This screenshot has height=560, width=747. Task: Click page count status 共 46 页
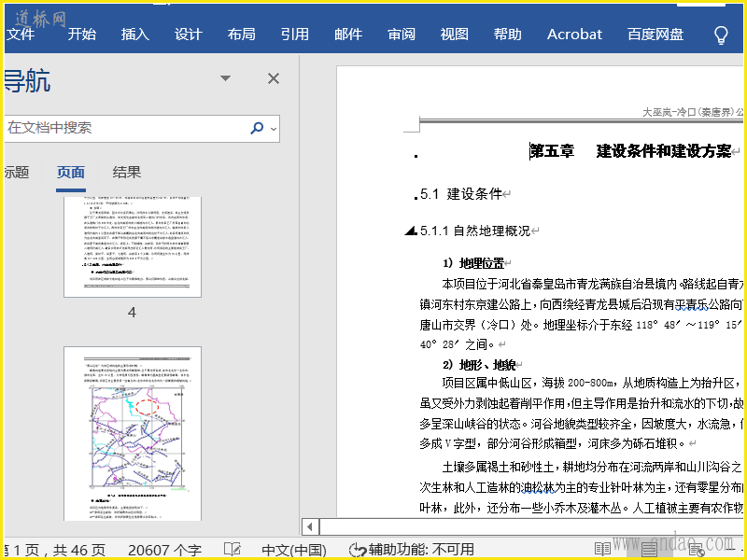click(79, 551)
